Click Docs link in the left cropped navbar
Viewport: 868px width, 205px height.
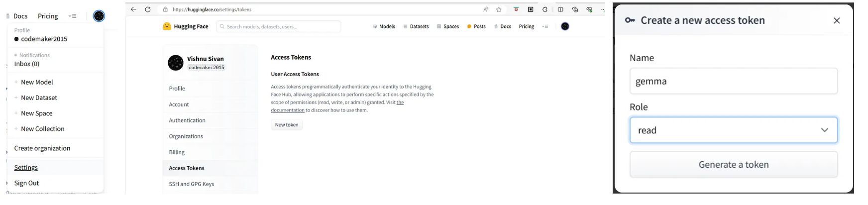click(x=20, y=16)
